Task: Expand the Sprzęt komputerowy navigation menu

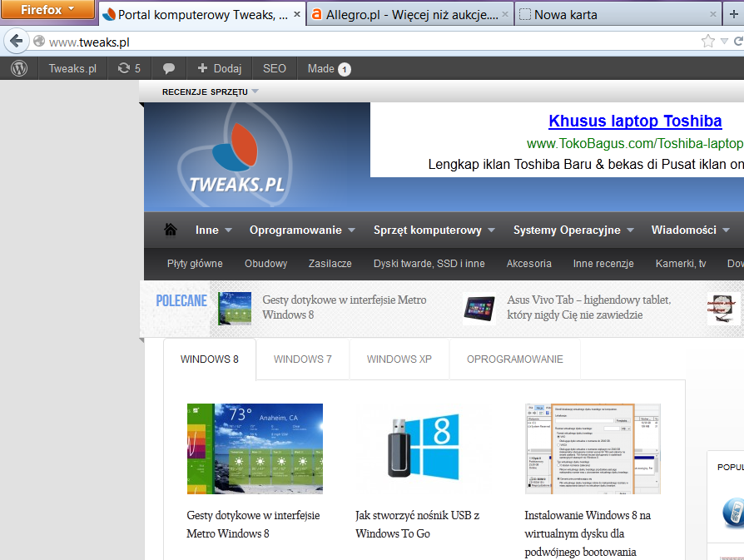Action: 434,230
